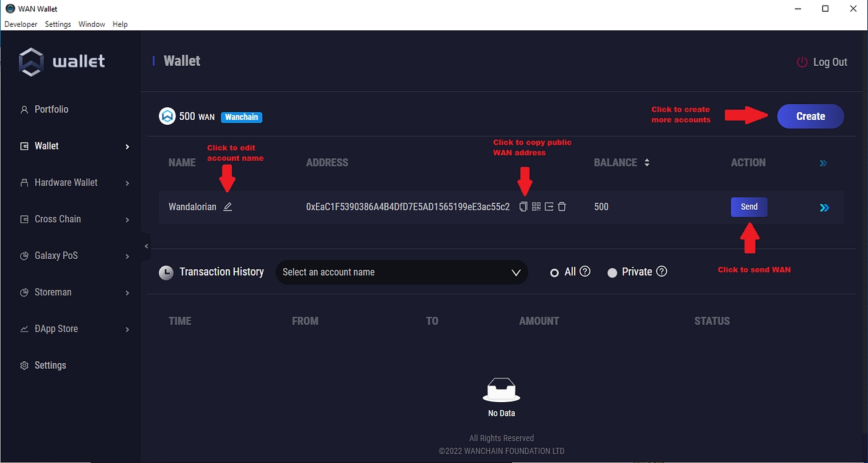The height and width of the screenshot is (463, 868).
Task: Select the All transactions radio button
Action: [x=554, y=273]
